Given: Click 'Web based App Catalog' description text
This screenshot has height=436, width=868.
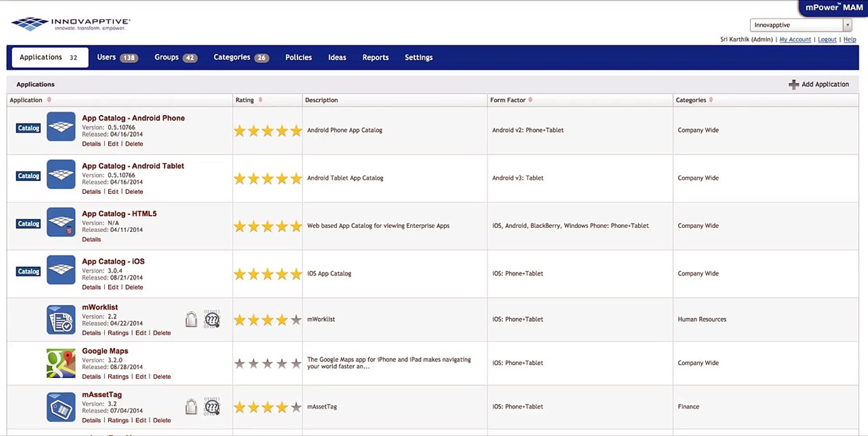Looking at the screenshot, I should [378, 226].
